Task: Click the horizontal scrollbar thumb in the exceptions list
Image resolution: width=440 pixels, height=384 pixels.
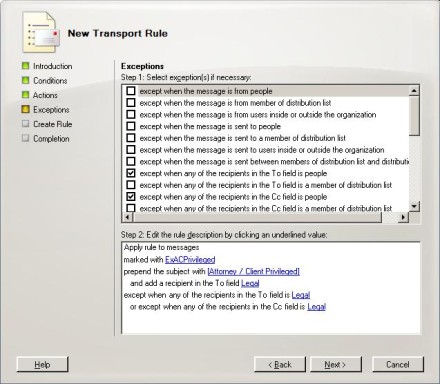Action: [x=257, y=217]
